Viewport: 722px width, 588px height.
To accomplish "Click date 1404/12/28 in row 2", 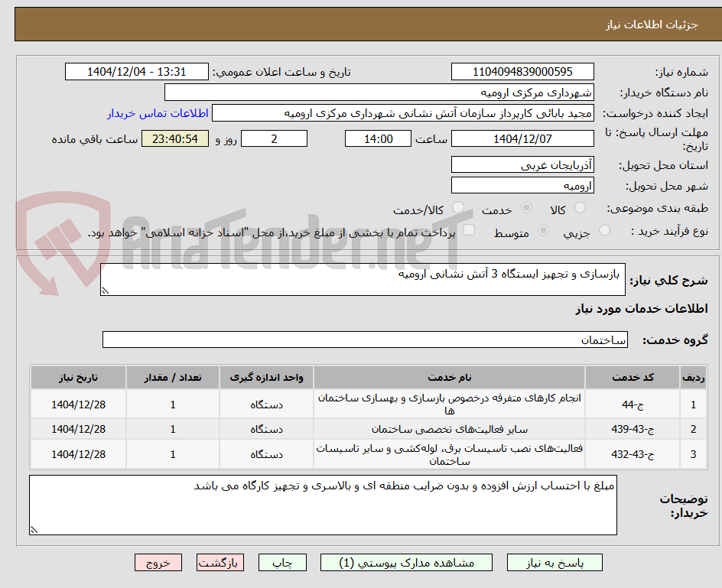I will click(x=78, y=429).
